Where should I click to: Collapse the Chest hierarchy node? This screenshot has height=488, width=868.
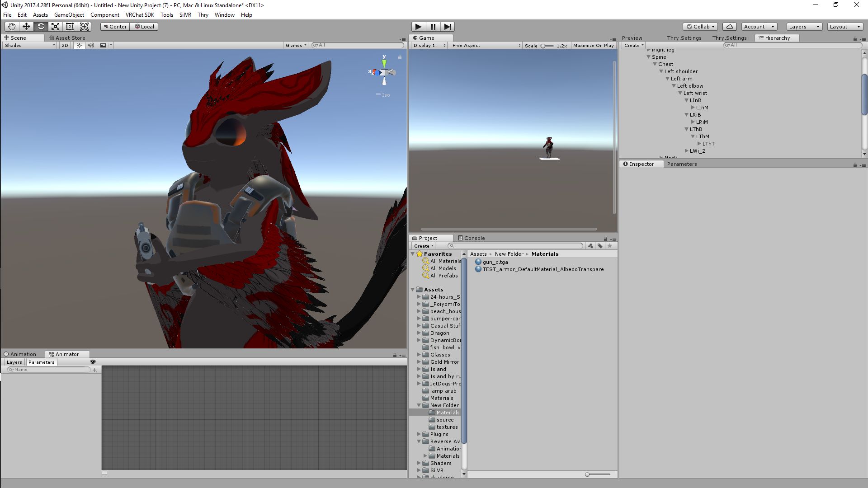point(655,64)
